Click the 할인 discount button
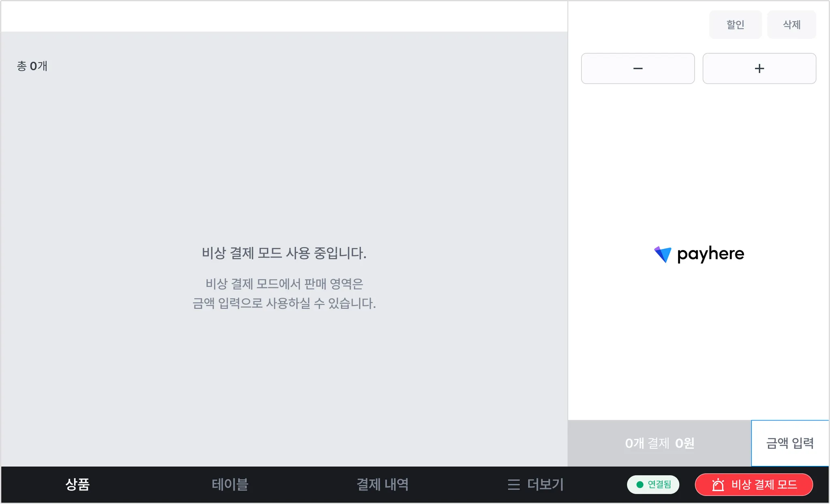Viewport: 830px width, 504px height. click(735, 25)
